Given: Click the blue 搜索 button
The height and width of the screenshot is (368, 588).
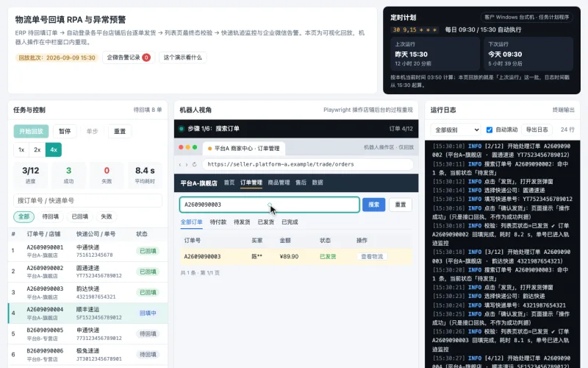Looking at the screenshot, I should (373, 205).
